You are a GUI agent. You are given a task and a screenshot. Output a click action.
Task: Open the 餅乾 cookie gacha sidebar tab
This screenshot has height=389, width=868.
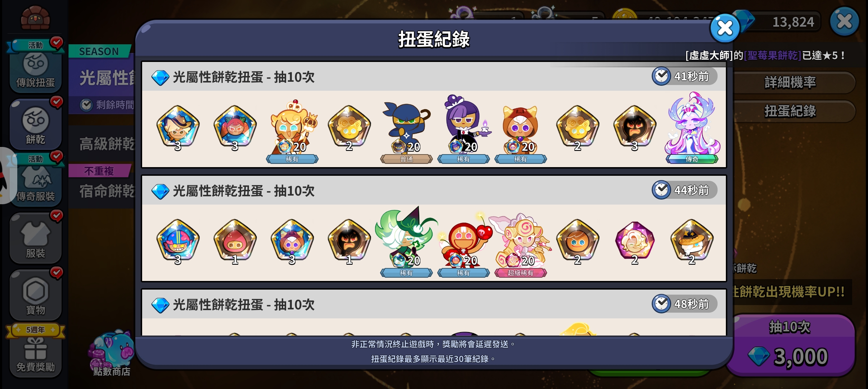(x=35, y=124)
